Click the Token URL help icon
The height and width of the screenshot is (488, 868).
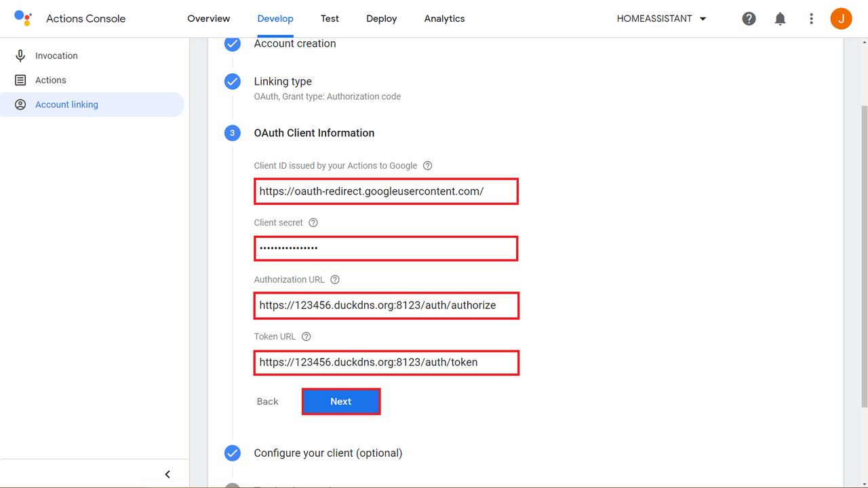pyautogui.click(x=306, y=336)
